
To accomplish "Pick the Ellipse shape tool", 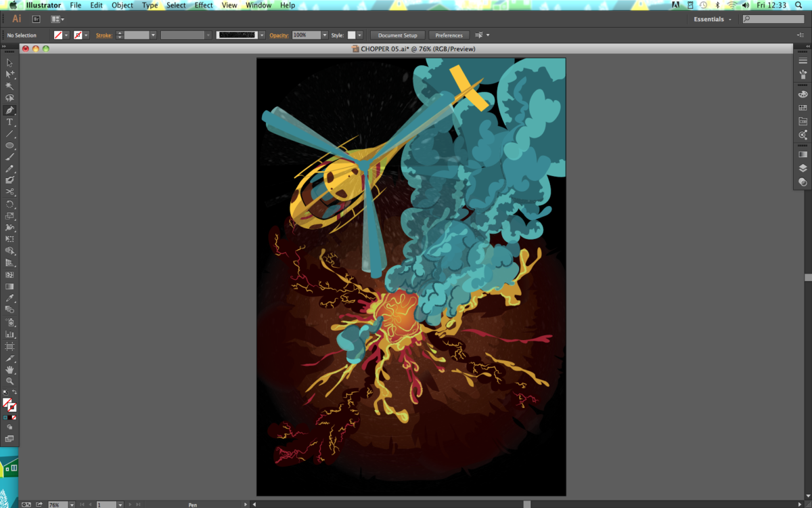I will (9, 146).
